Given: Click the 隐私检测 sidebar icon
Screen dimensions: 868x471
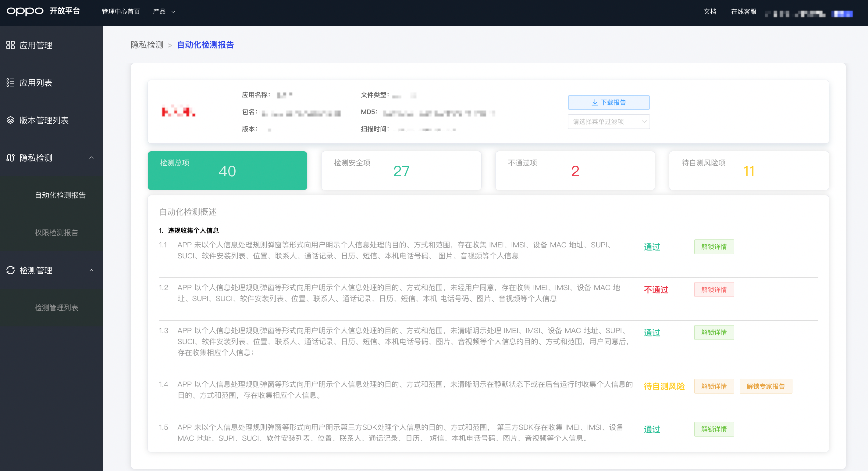Looking at the screenshot, I should click(x=10, y=158).
